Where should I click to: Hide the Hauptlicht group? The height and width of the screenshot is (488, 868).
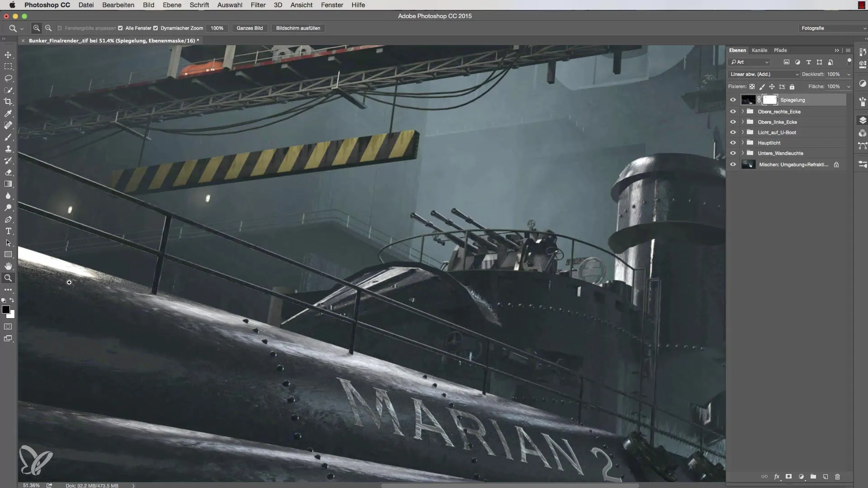click(733, 142)
